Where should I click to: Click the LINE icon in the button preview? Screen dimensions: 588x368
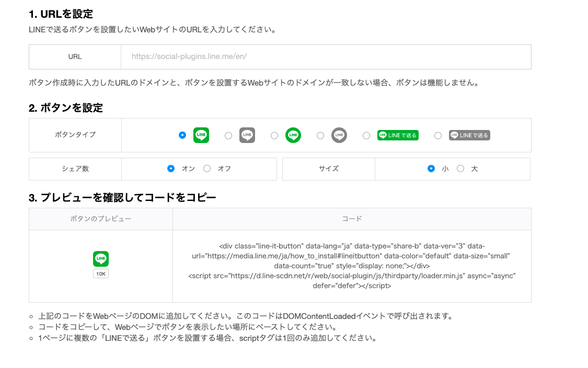click(x=101, y=259)
